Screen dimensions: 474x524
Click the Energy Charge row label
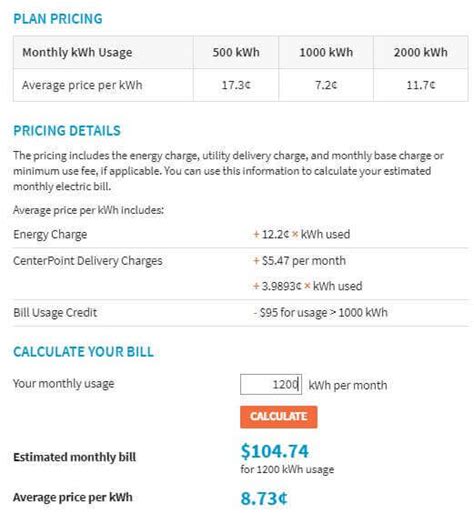[50, 235]
